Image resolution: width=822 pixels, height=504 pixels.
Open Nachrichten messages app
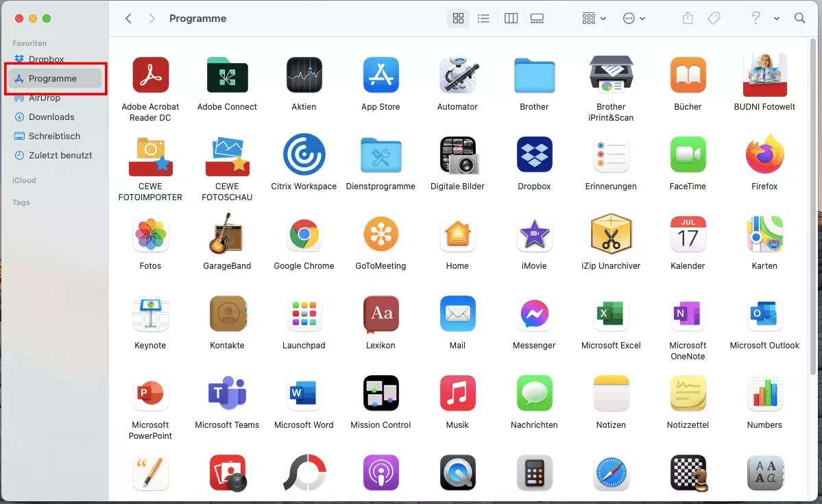coord(534,394)
